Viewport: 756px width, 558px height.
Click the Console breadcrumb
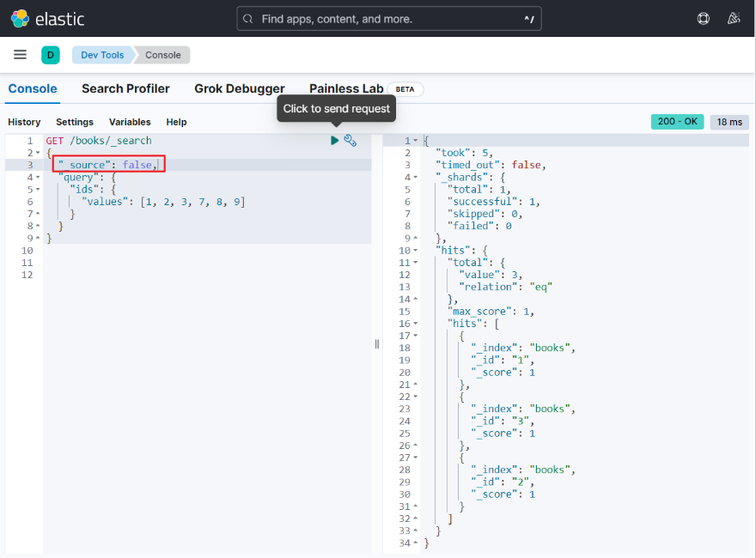[163, 55]
